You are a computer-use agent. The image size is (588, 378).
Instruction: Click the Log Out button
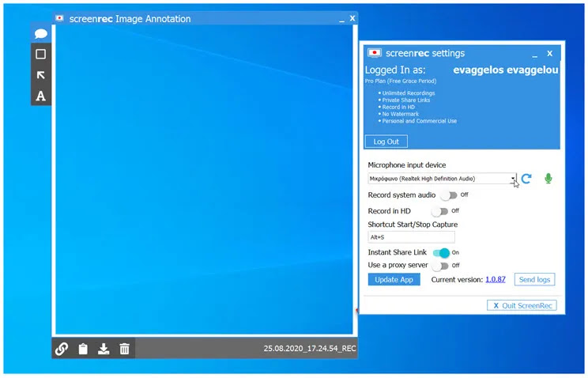click(386, 142)
